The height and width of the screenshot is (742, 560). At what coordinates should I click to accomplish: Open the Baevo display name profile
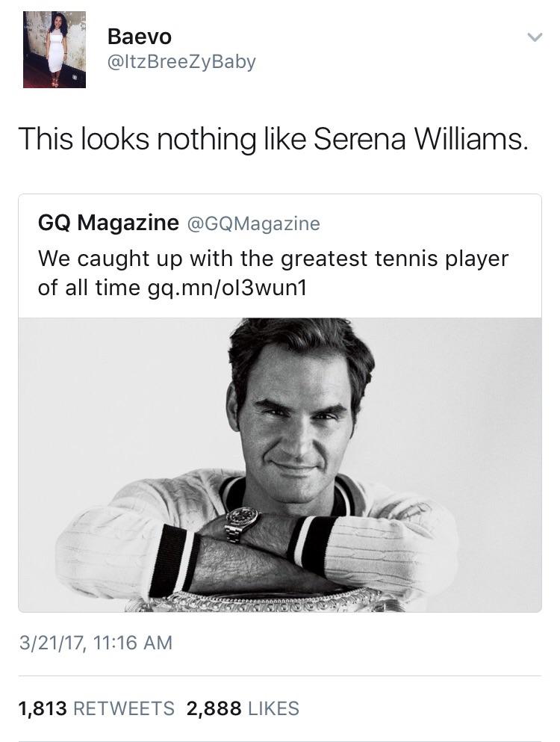[x=140, y=36]
